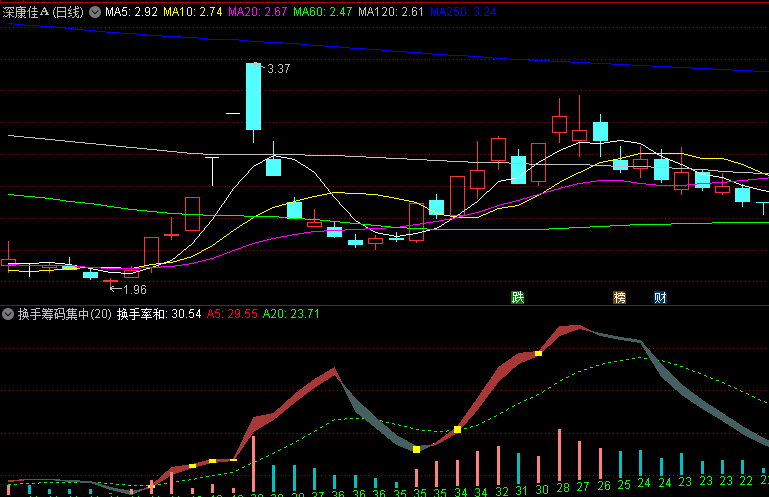
Task: Click the MA10: 2.74 label
Action: pyautogui.click(x=193, y=12)
